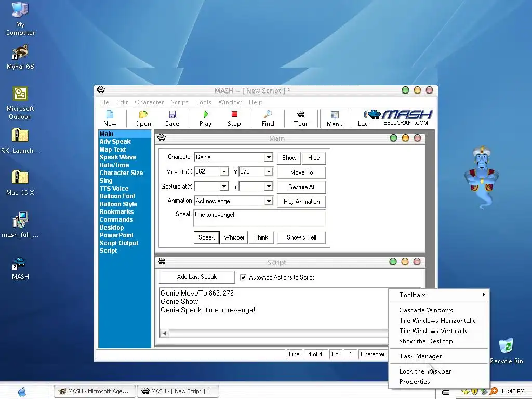
Task: Select TTS Voice in the sidebar
Action: tap(114, 188)
